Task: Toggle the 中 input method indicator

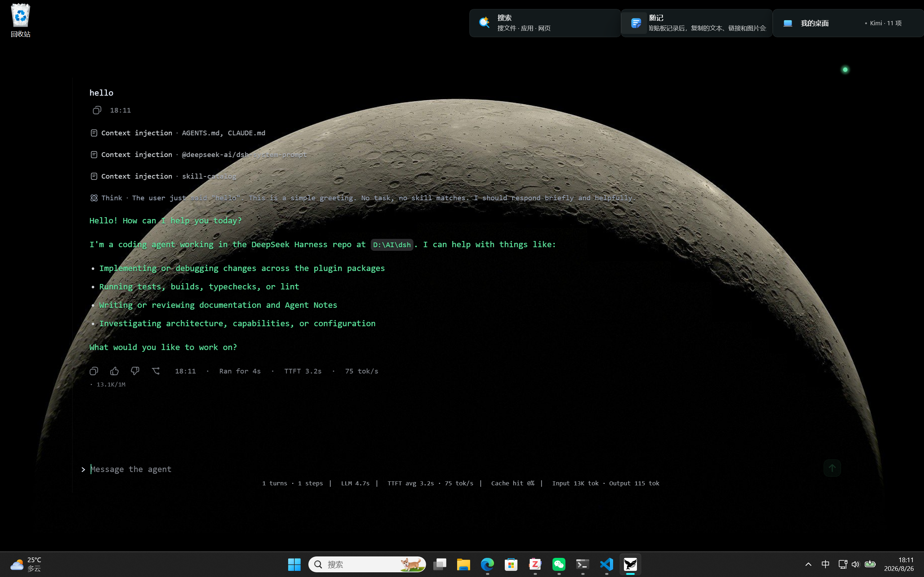Action: [825, 564]
